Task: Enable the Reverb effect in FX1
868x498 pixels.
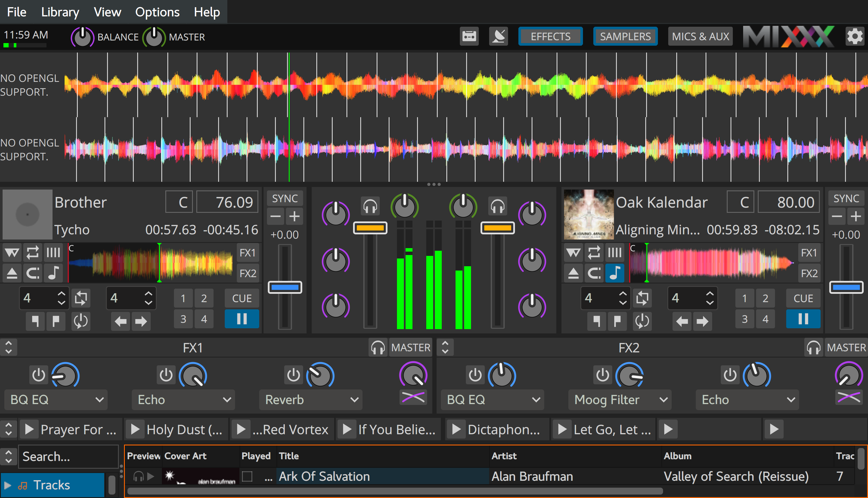Action: coord(294,375)
